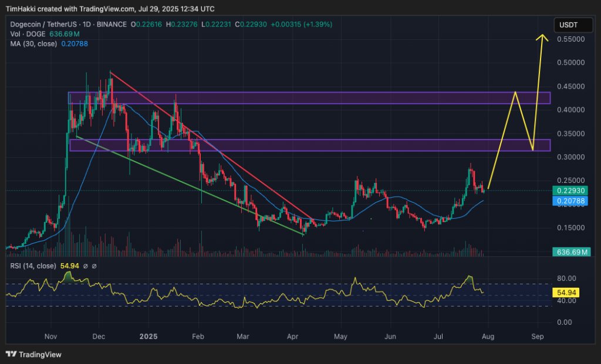Click the 2025 date axis label

149,337
